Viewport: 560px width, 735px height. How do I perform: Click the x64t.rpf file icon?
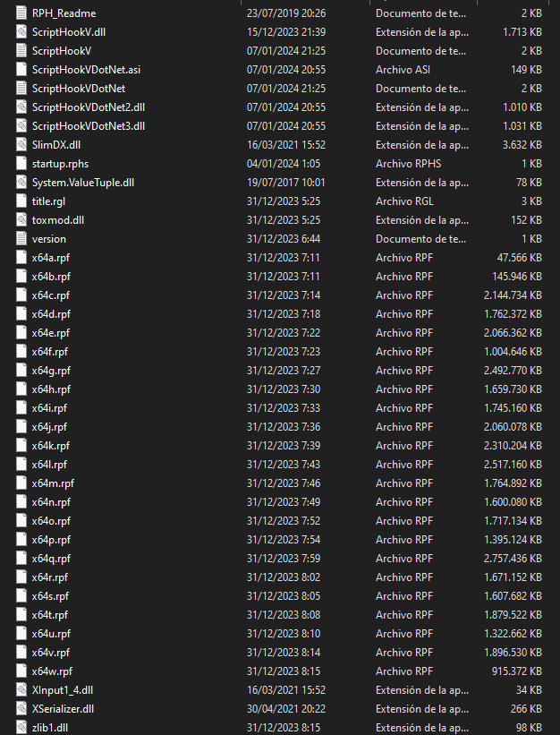tap(21, 614)
